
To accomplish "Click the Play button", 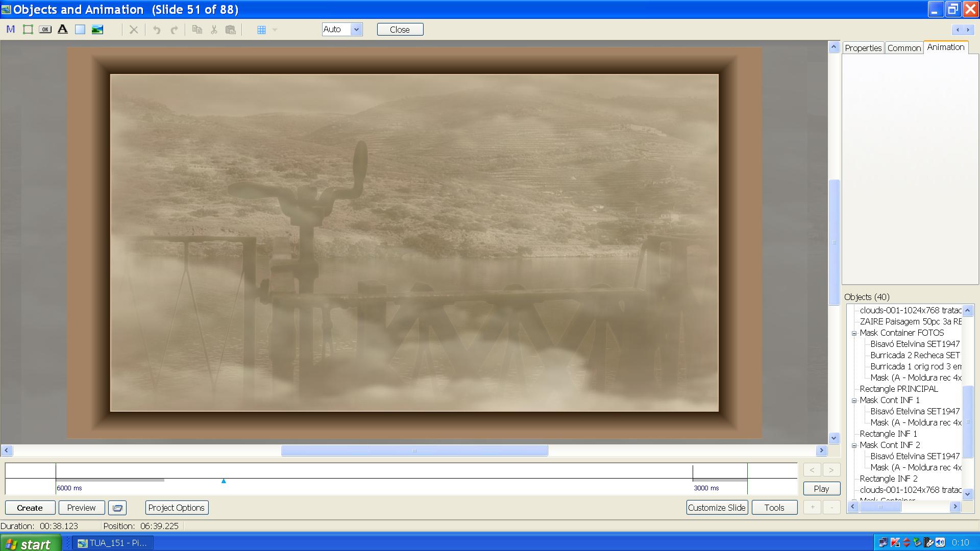I will 821,488.
